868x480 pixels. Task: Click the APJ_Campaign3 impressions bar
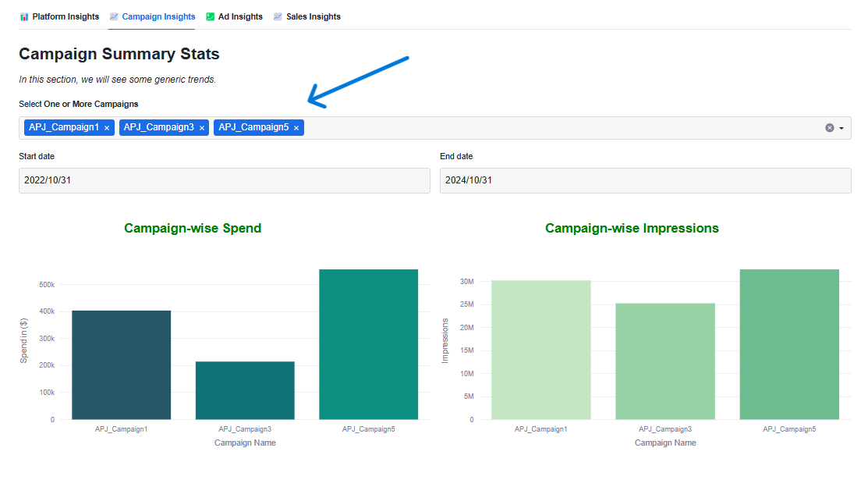tap(664, 361)
